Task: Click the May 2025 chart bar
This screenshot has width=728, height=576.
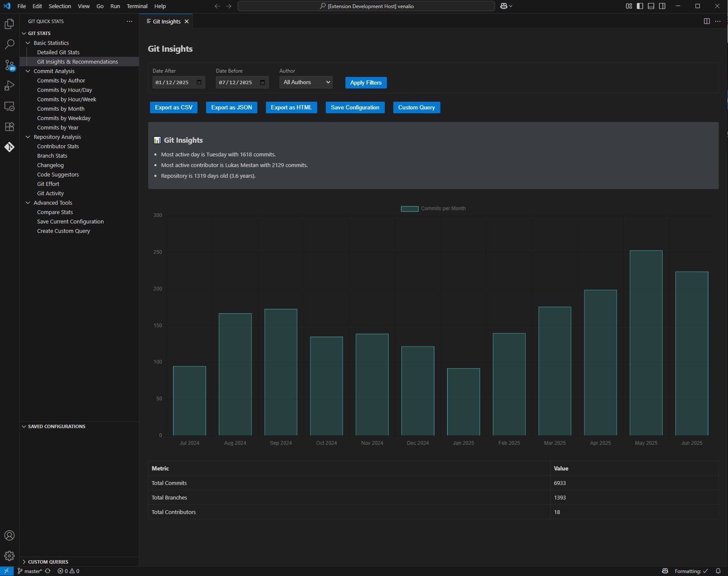Action: [x=645, y=342]
